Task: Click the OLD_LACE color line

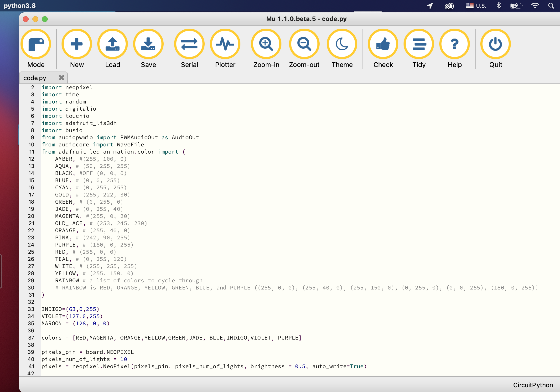Action: pos(101,223)
